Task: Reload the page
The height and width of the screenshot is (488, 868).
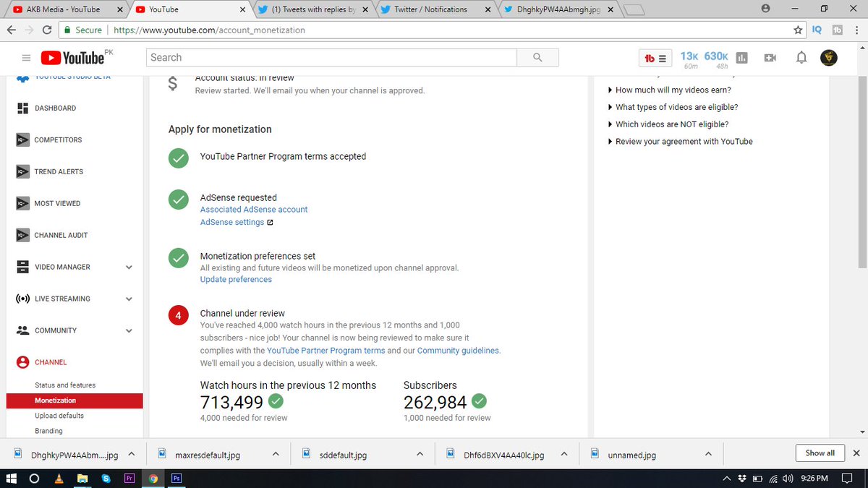Action: [47, 30]
